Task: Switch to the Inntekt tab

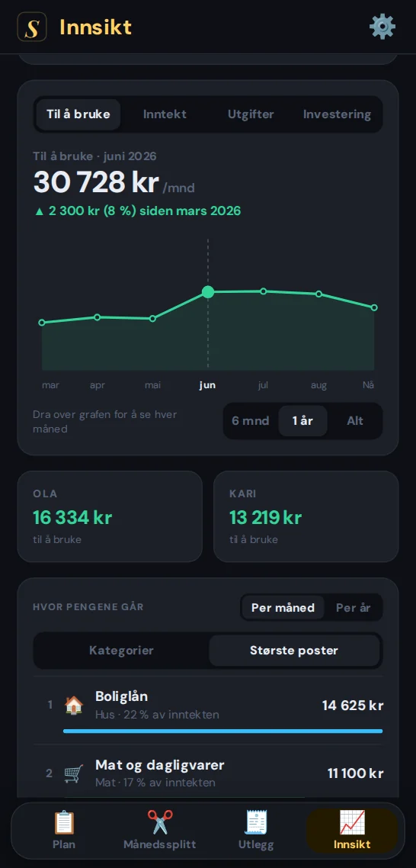Action: point(165,114)
